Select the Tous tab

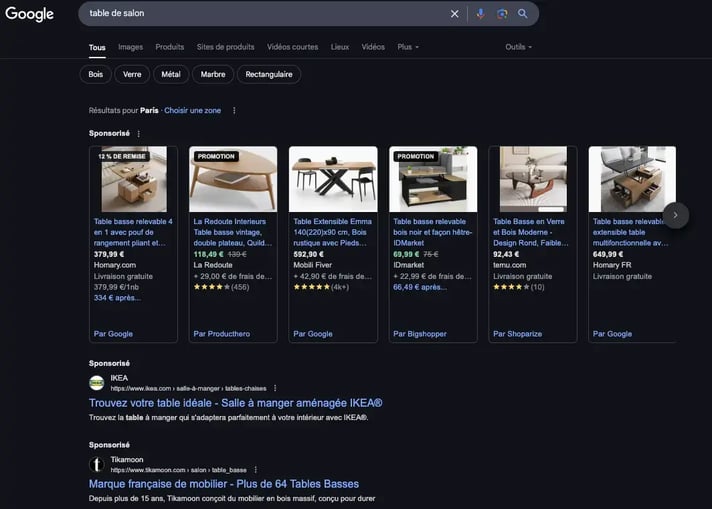click(97, 47)
